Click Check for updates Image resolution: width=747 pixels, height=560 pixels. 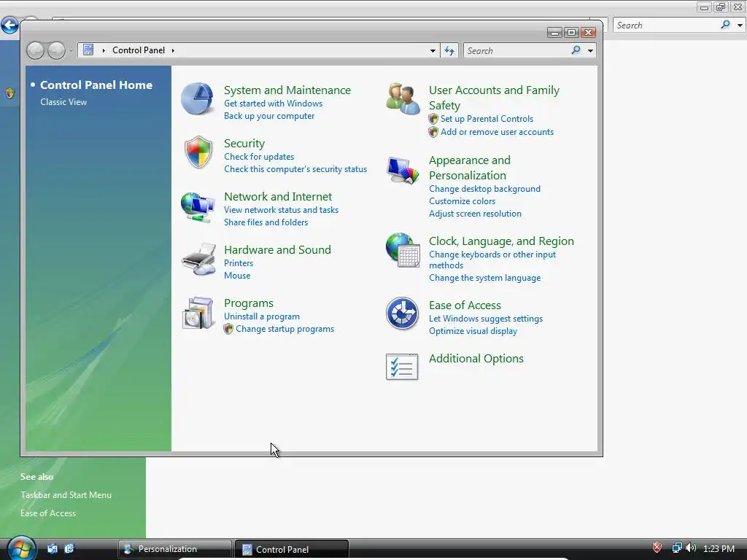259,157
